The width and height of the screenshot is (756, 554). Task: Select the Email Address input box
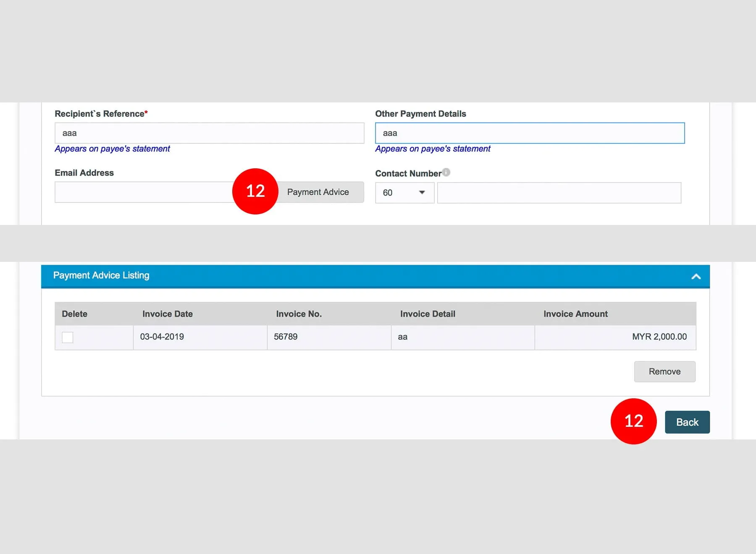pos(143,192)
